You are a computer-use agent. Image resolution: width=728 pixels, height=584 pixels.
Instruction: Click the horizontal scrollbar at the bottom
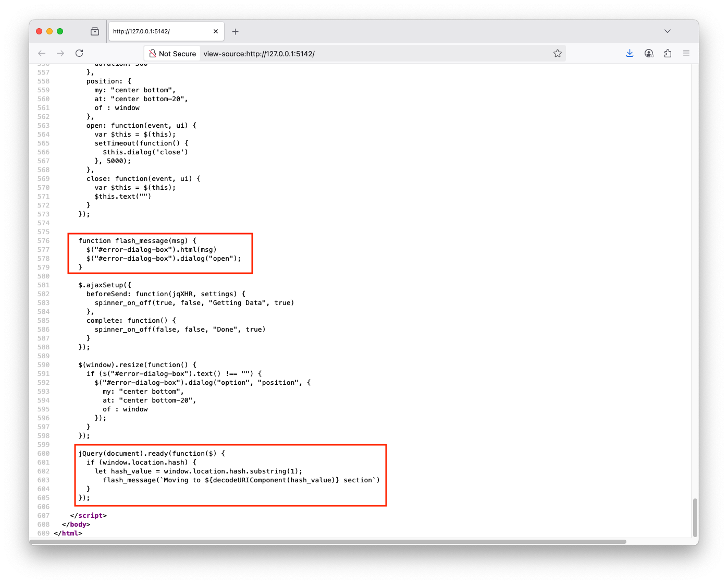point(328,542)
